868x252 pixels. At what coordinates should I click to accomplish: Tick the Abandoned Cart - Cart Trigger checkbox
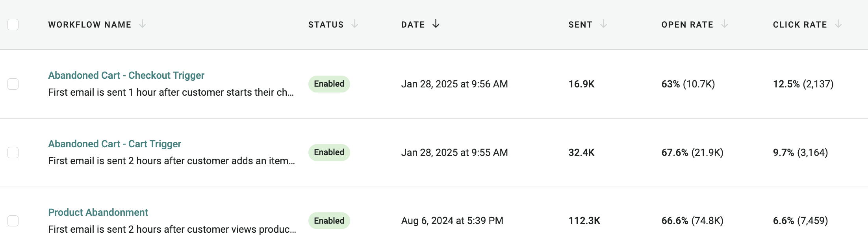[13, 152]
